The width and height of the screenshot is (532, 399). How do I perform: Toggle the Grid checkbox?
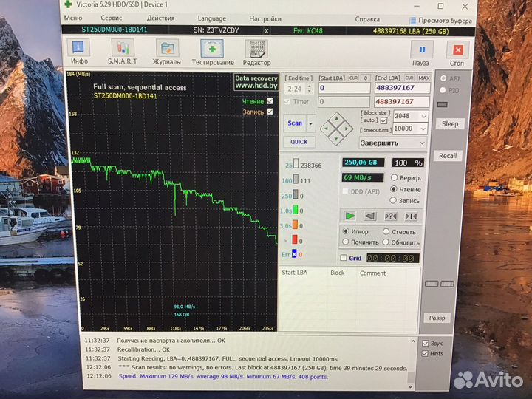[343, 259]
